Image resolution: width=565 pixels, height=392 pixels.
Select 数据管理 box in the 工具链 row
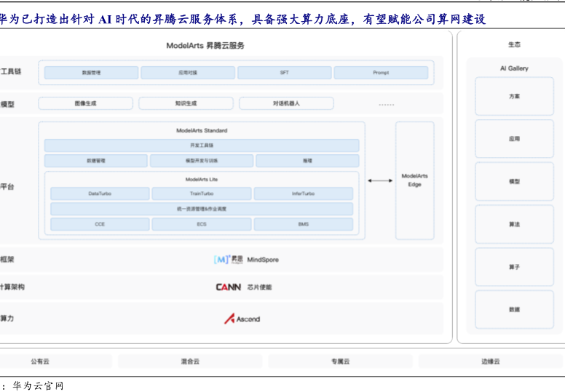[91, 73]
